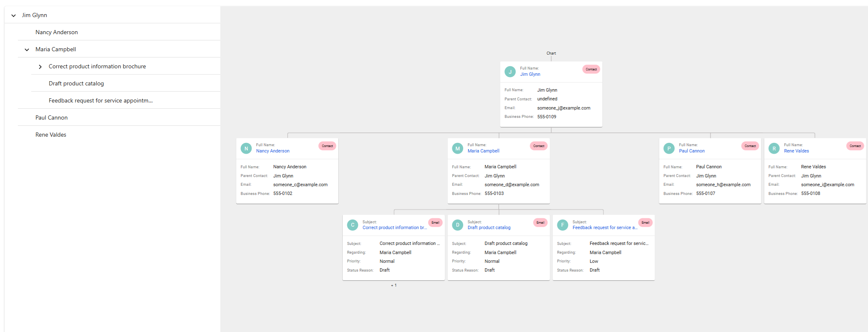868x332 pixels.
Task: Click phone number 555-0103
Action: [x=494, y=193]
